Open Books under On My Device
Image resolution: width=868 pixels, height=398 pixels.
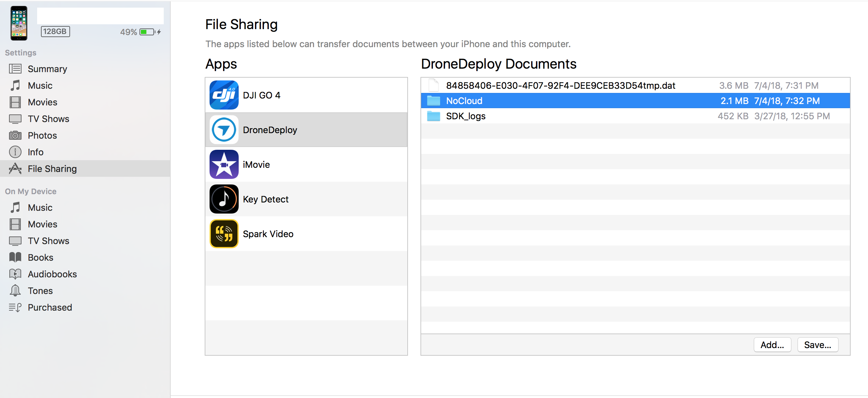point(40,258)
